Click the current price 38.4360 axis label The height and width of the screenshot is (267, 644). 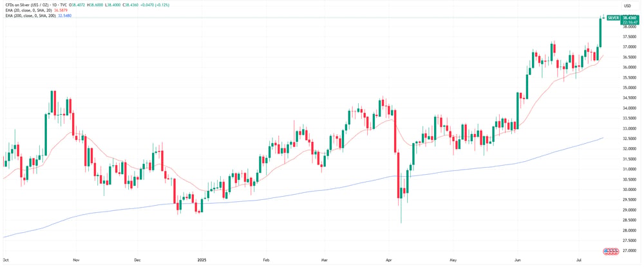click(630, 18)
